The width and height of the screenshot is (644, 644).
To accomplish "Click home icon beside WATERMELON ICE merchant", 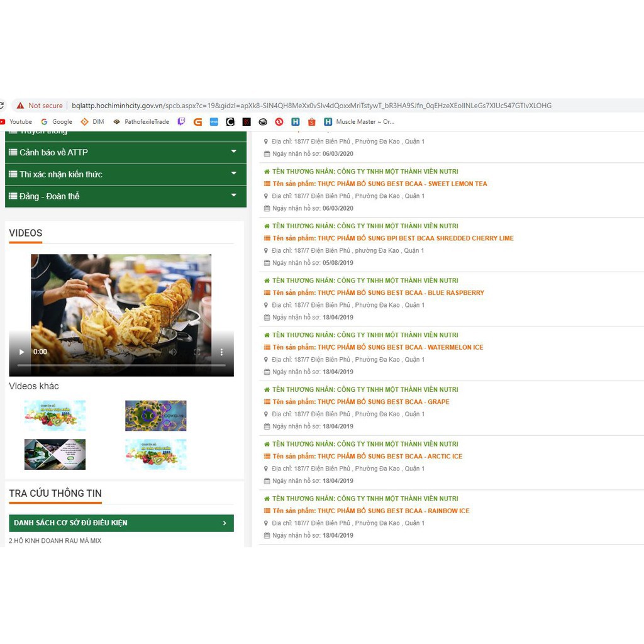I will pos(267,335).
